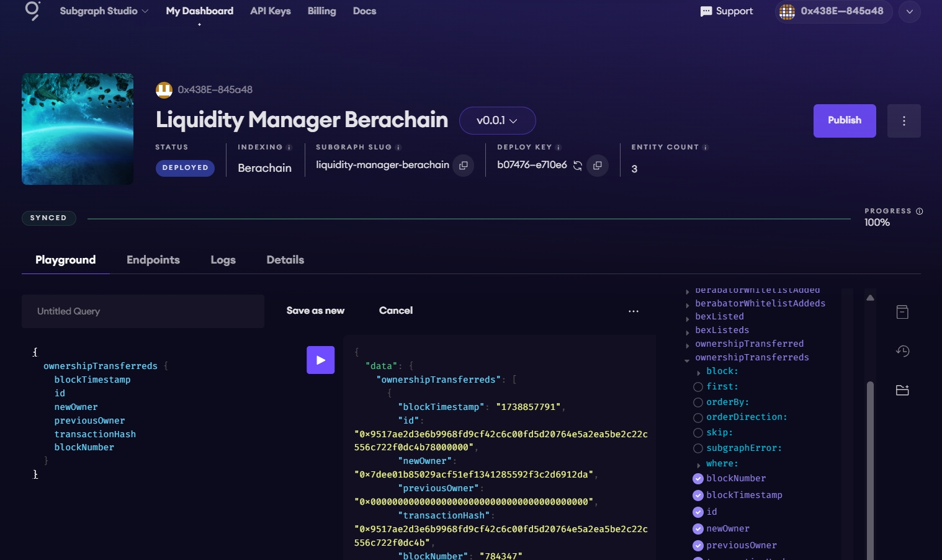Click the 0x438E–845a48 owner address
The width and height of the screenshot is (942, 560).
tap(215, 90)
